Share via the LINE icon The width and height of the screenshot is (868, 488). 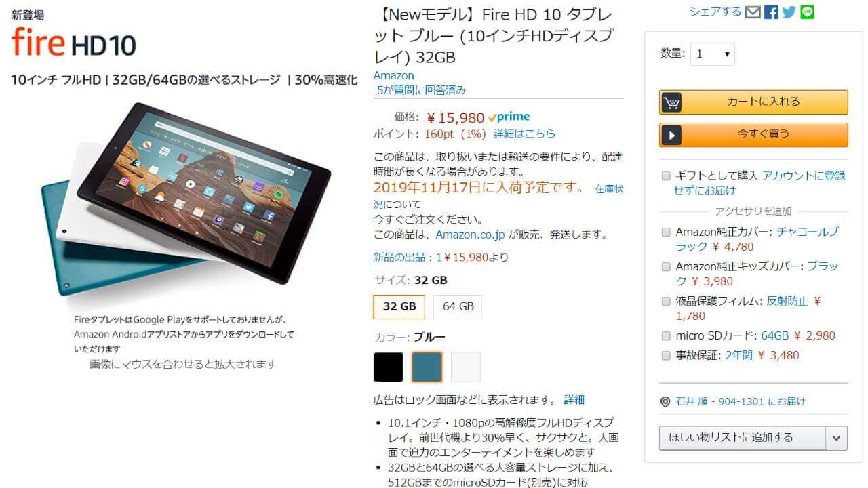(x=807, y=12)
